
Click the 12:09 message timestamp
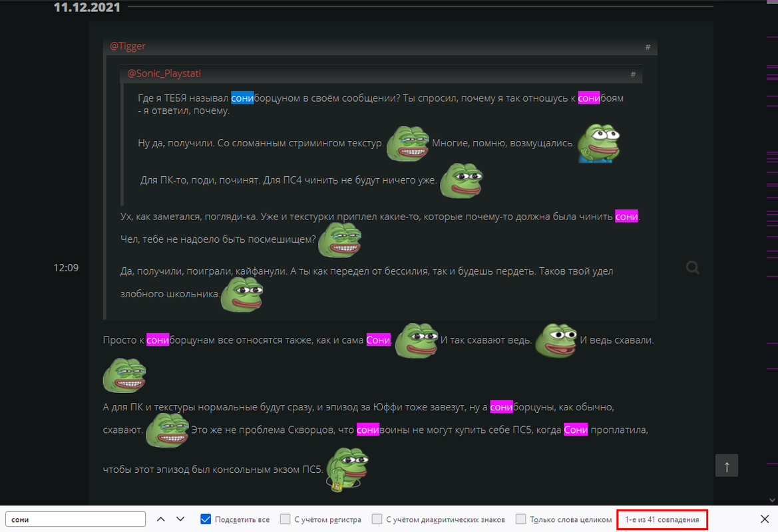click(x=66, y=268)
